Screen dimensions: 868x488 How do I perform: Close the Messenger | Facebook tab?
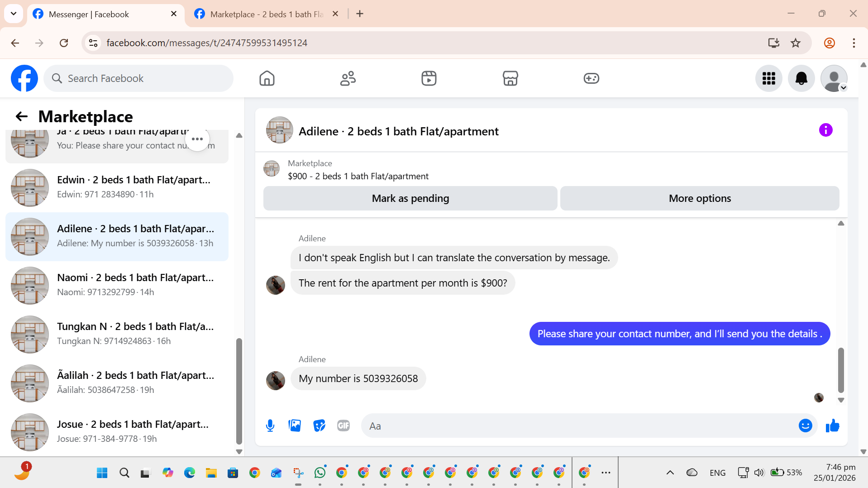pyautogui.click(x=174, y=14)
